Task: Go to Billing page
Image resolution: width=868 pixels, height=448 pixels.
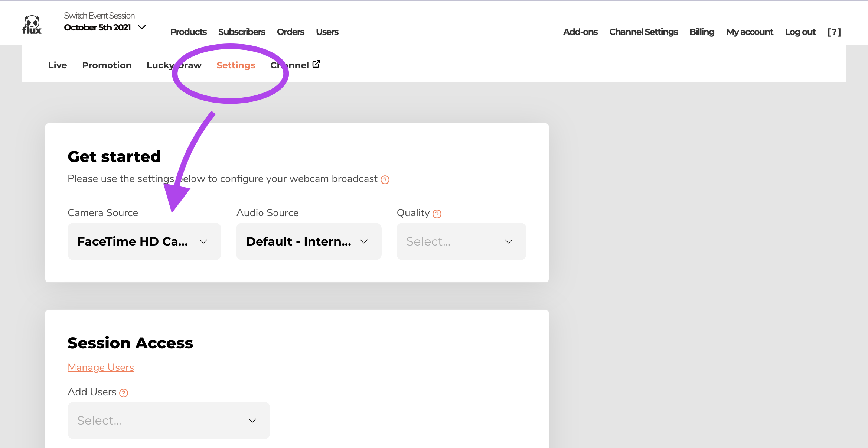Action: pos(701,32)
